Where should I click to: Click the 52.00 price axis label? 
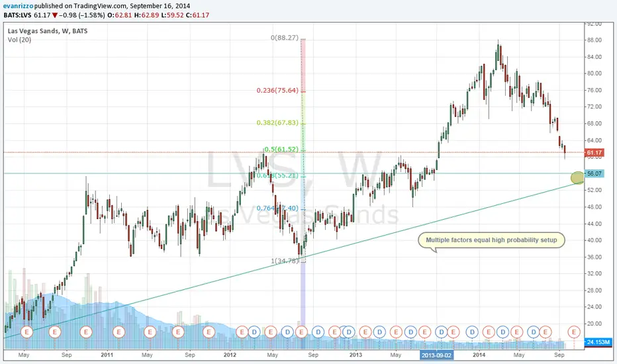pyautogui.click(x=594, y=190)
